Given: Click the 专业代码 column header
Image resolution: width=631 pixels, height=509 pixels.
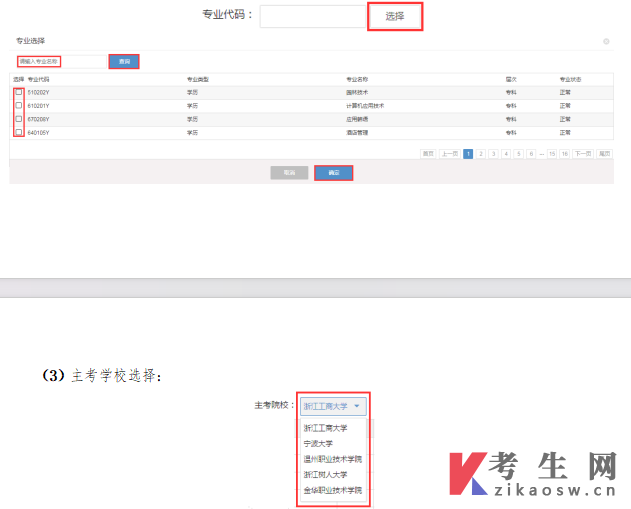Looking at the screenshot, I should (39, 79).
